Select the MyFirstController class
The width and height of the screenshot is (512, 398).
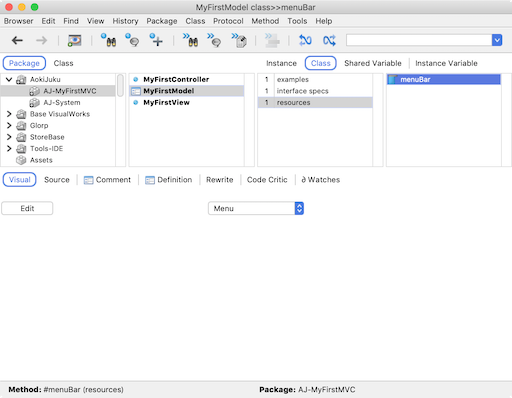pyautogui.click(x=176, y=79)
